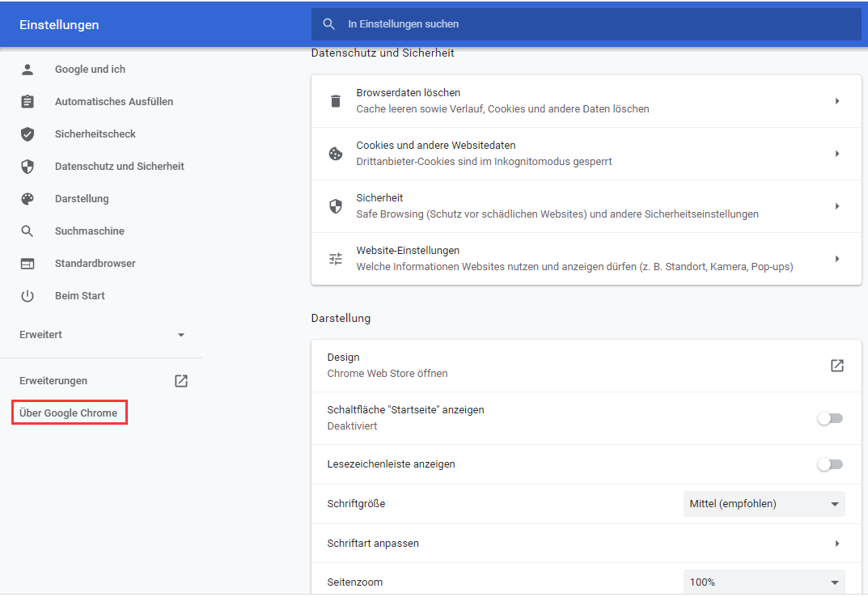Click Cache leeren sowie Verlauf description text
The width and height of the screenshot is (868, 597).
pos(502,109)
